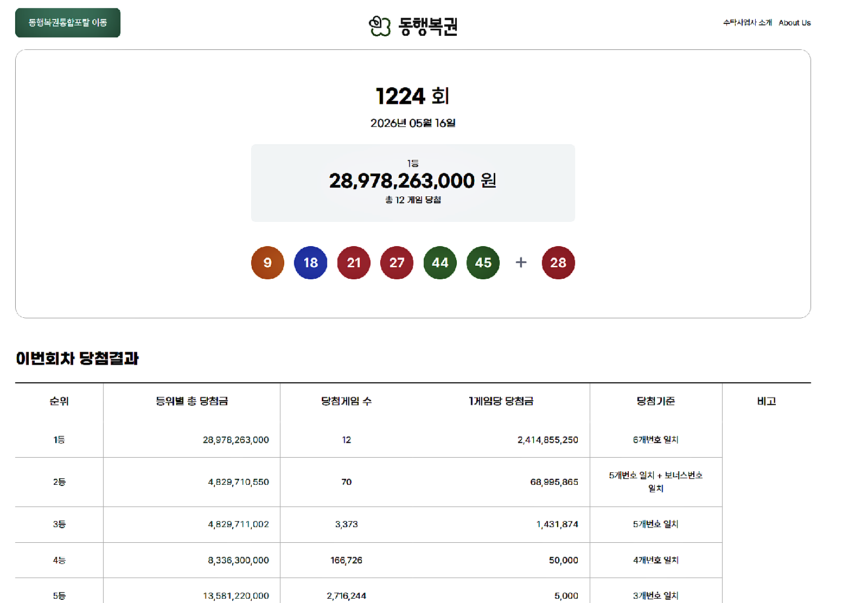Click the "4개번호 일치" criteria cell

click(x=656, y=560)
